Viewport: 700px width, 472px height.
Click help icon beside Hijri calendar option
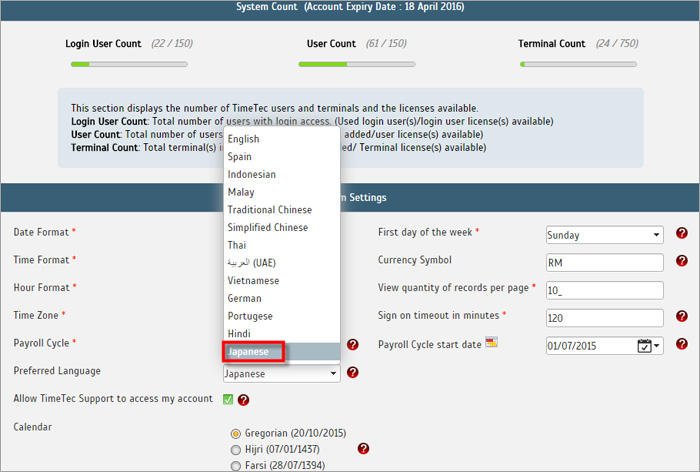click(x=363, y=449)
